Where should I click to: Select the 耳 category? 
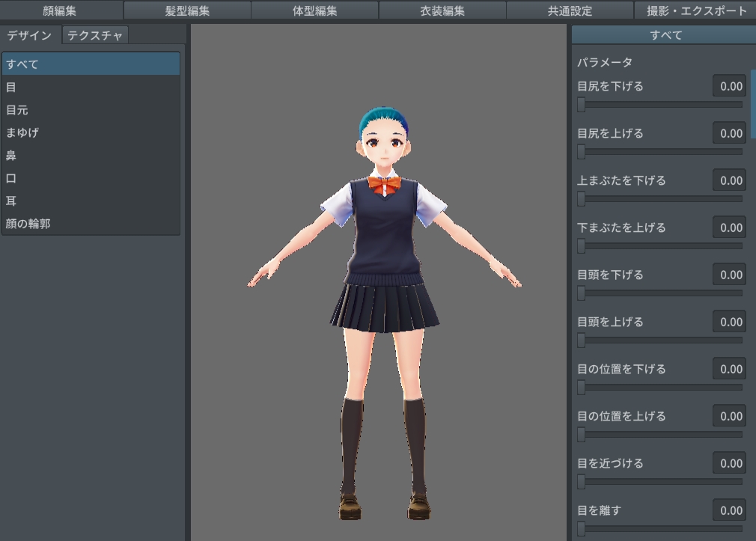pos(91,201)
